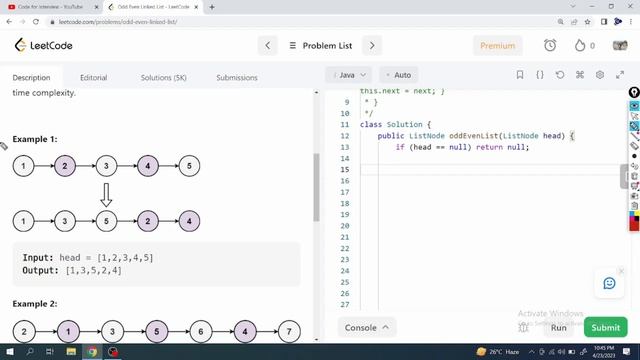Open the user profile avatar
The width and height of the screenshot is (640, 360).
tap(620, 45)
